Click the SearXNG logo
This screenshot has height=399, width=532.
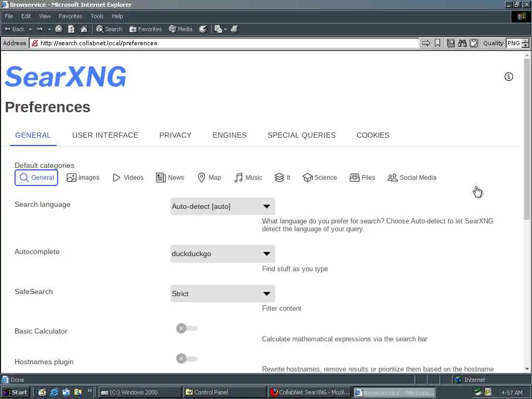[65, 77]
